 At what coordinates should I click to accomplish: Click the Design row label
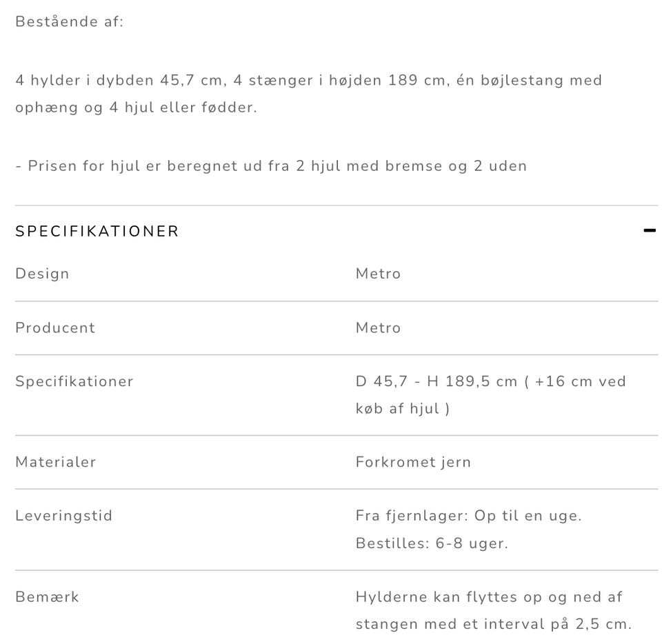click(x=42, y=273)
